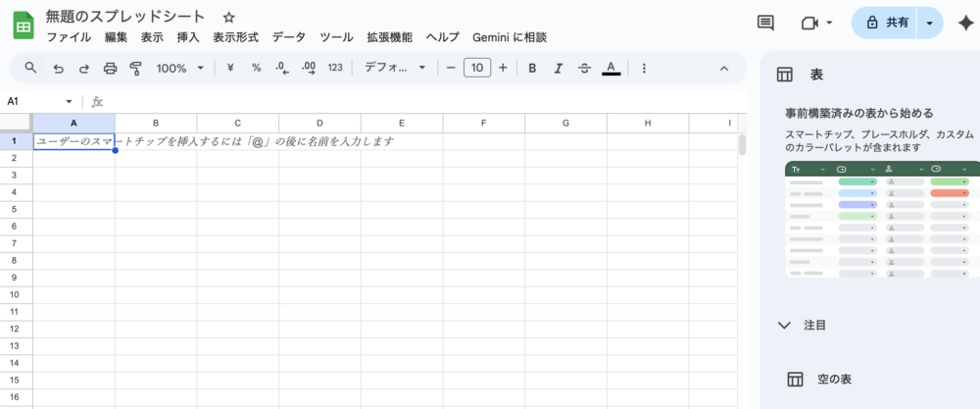This screenshot has height=409, width=980.
Task: Star the spreadsheet title
Action: [228, 18]
